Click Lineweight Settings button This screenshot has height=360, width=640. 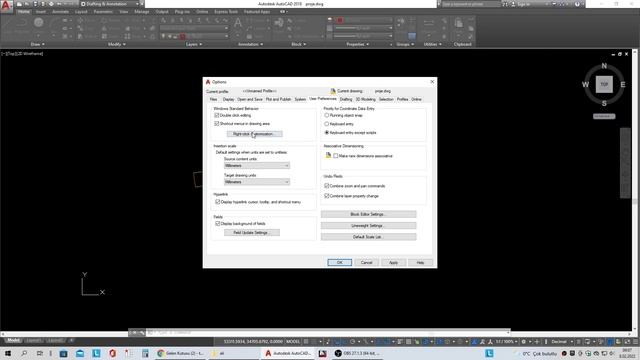point(368,226)
